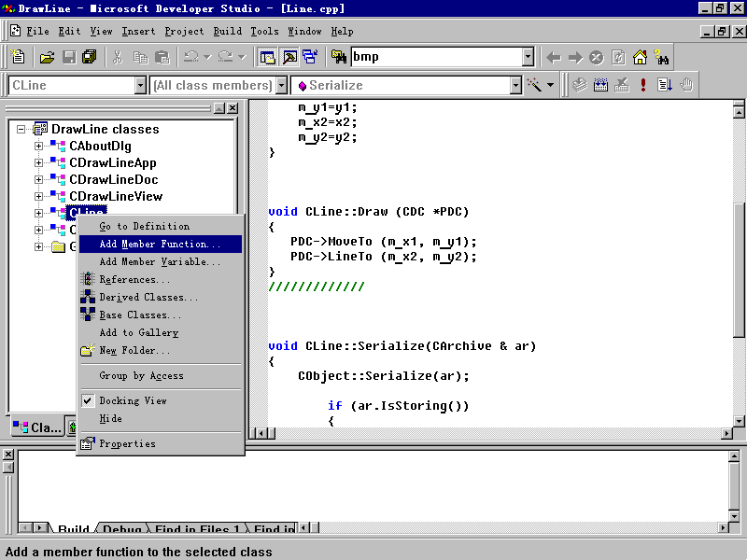747x560 pixels.
Task: Go to the Home page icon
Action: [x=640, y=58]
